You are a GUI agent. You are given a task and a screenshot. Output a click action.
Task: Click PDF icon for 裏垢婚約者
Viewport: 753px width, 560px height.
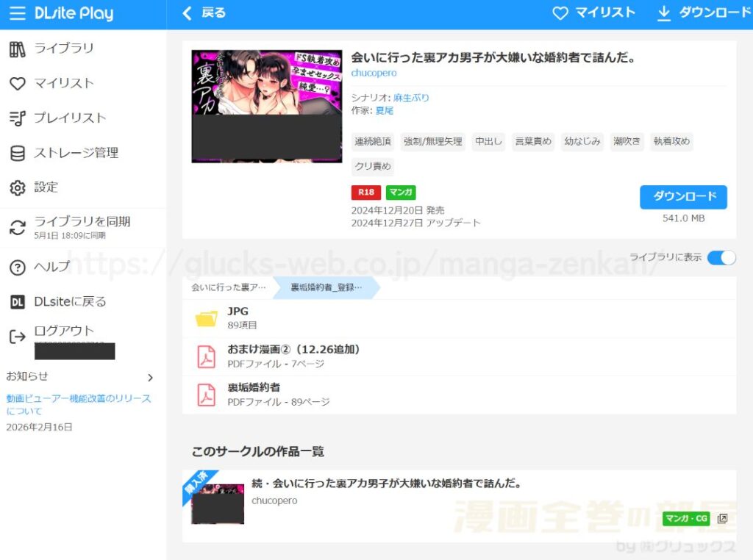[207, 395]
